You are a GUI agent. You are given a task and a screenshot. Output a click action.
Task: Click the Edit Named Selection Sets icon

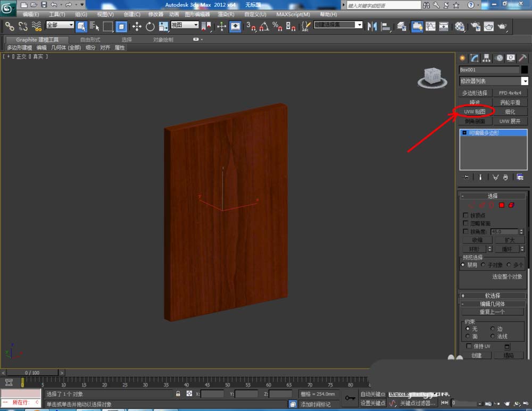point(306,26)
